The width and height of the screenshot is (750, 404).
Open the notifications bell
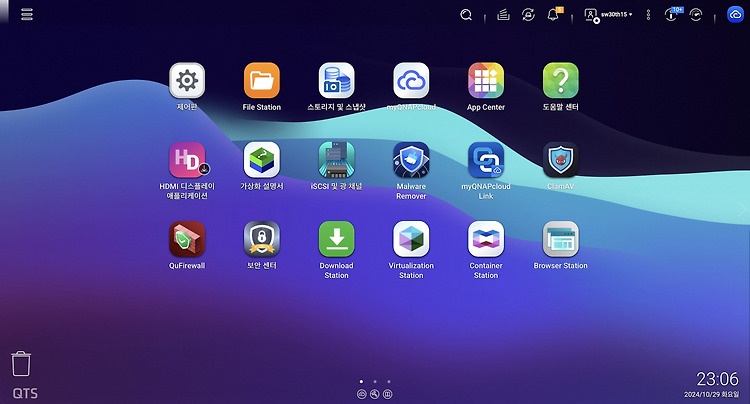click(x=553, y=14)
